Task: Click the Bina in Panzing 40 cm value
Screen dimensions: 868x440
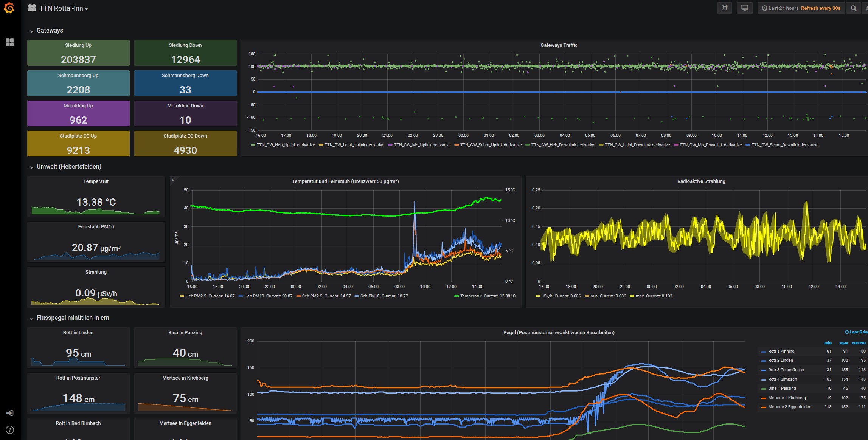Action: coord(185,353)
